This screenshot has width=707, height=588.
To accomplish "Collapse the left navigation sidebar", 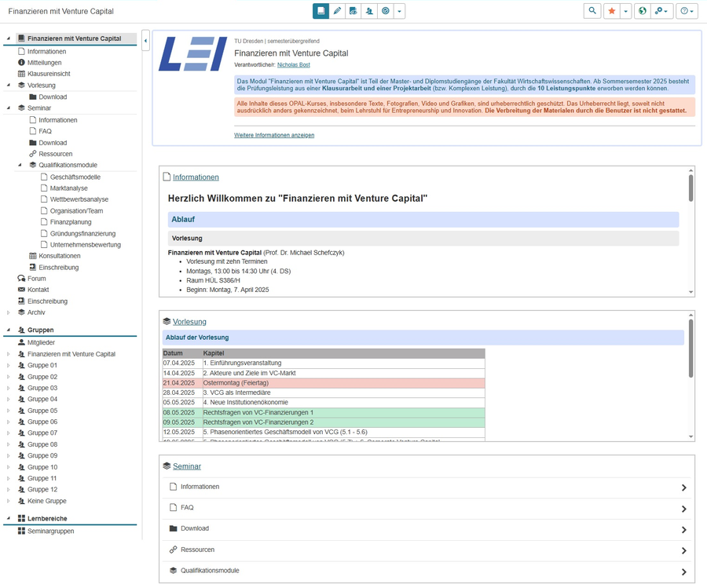I will (145, 41).
